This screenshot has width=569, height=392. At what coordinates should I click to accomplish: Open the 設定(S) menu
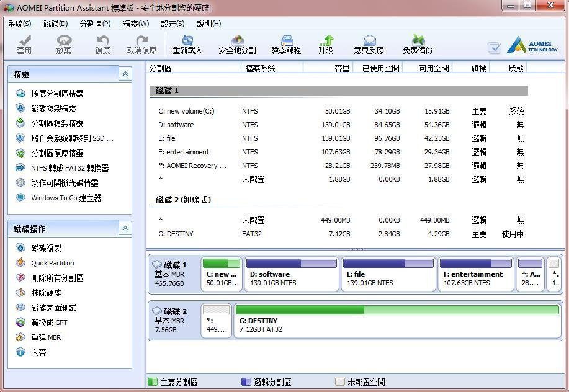click(x=172, y=24)
